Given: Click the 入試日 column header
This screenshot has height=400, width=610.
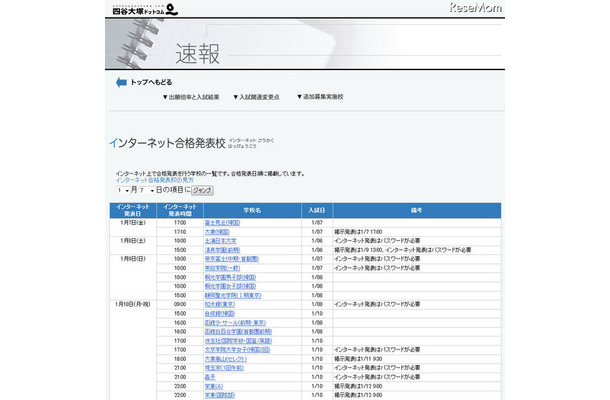Looking at the screenshot, I should [317, 210].
